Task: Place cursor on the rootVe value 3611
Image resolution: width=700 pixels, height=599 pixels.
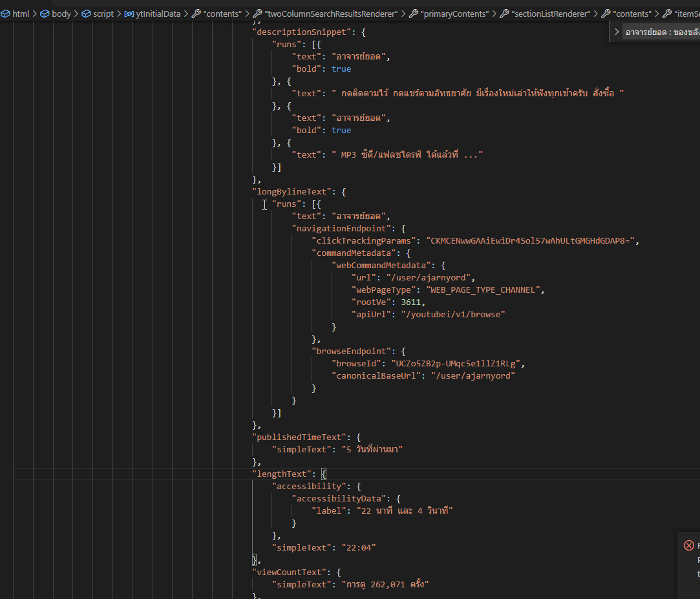Action: 412,302
